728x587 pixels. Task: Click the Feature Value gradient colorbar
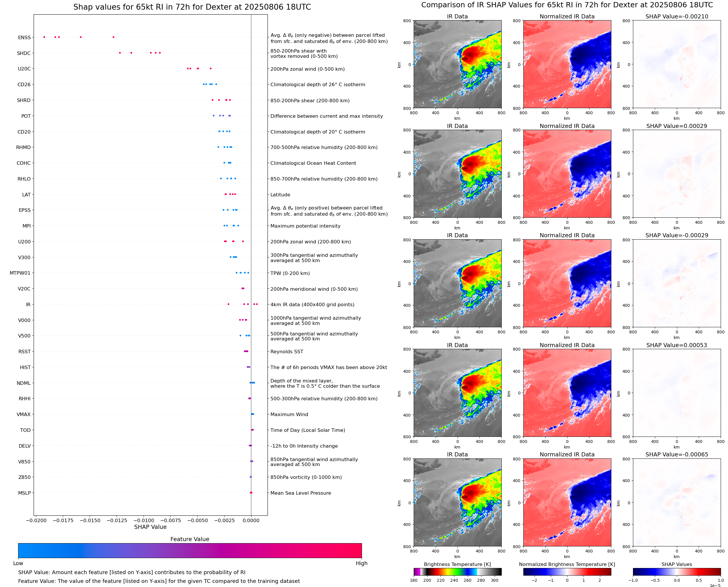click(190, 550)
